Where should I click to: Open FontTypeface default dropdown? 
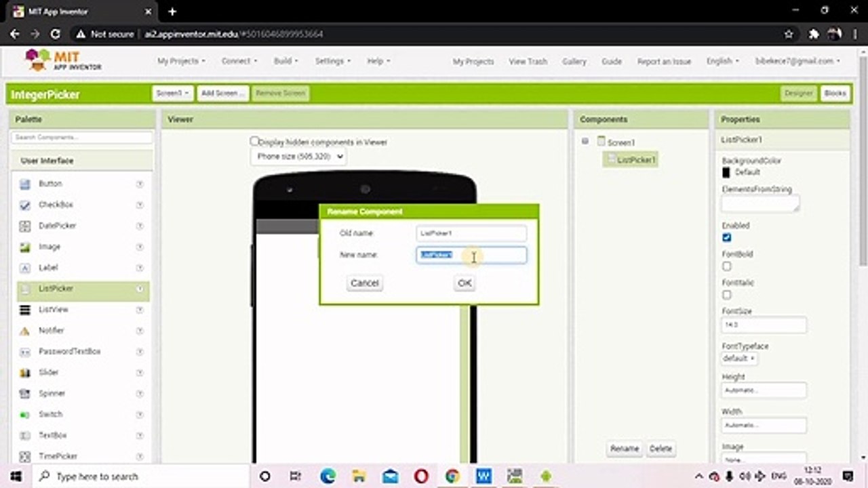(x=739, y=358)
